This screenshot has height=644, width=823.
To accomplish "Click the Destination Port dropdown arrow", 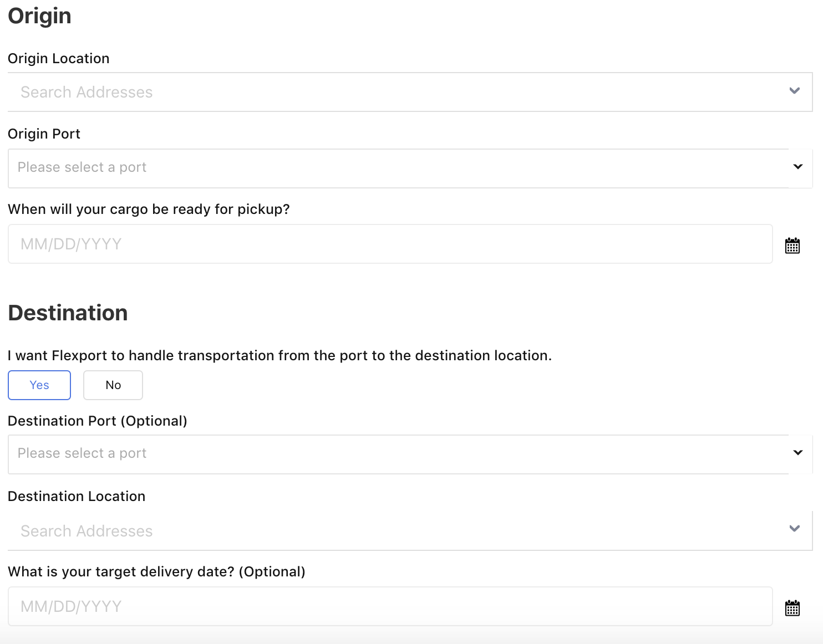I will [797, 453].
